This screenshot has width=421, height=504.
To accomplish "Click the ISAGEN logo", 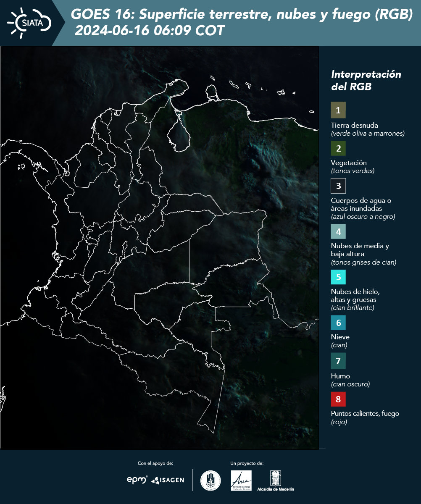I will 167,480.
